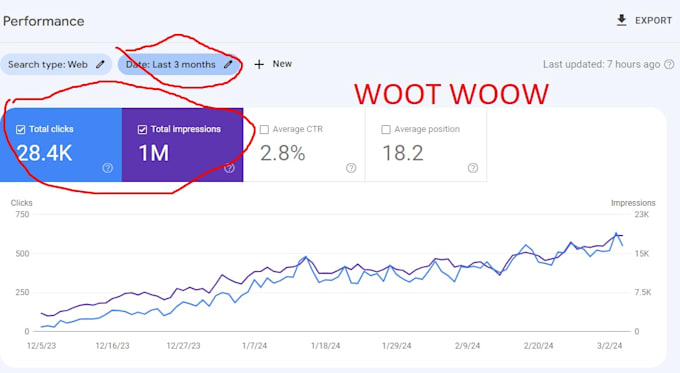Screen dimensions: 680x373
Task: Open the Average CTR help icon
Action: coord(351,168)
